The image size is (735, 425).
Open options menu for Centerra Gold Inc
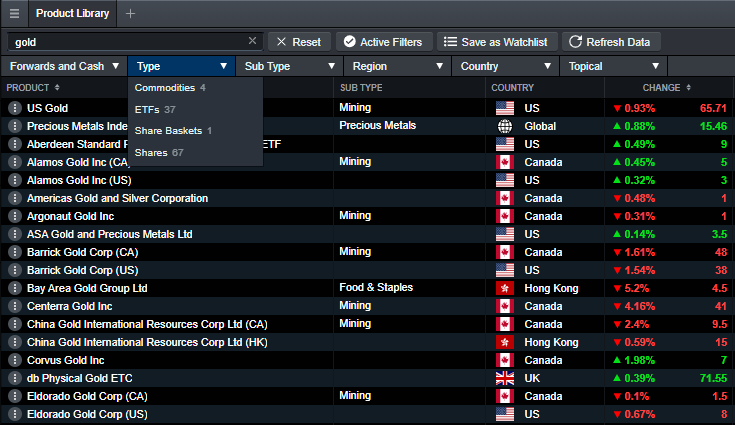(x=15, y=306)
